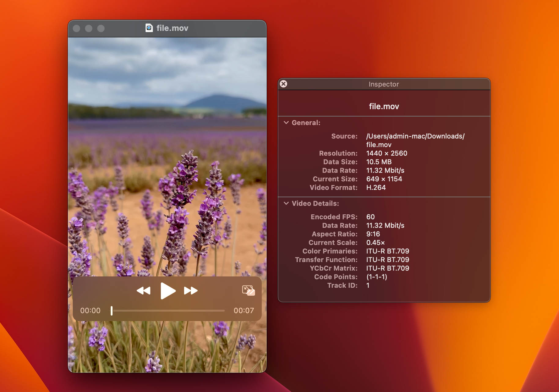Click the Inspector window title
Image resolution: width=559 pixels, height=392 pixels.
pyautogui.click(x=384, y=84)
